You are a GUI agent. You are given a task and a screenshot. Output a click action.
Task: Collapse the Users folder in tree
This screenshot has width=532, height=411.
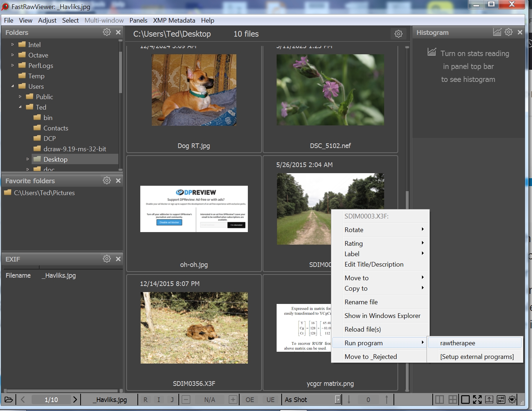(x=13, y=86)
